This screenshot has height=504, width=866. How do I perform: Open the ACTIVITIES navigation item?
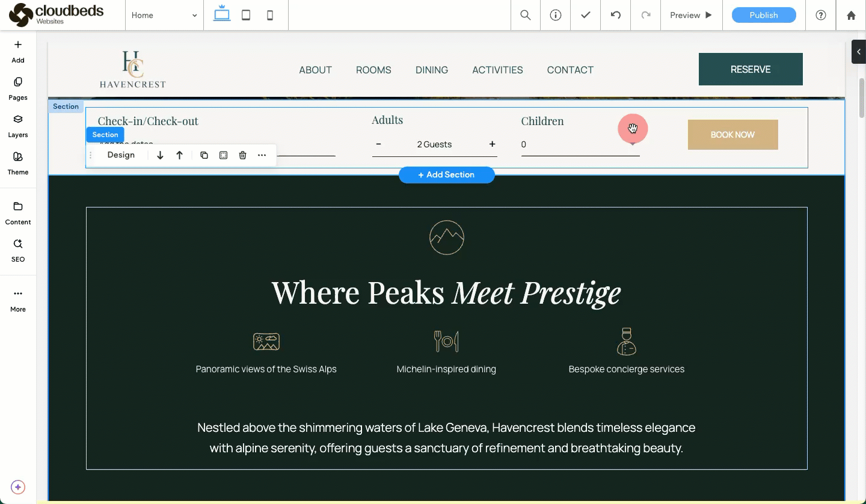(x=497, y=70)
